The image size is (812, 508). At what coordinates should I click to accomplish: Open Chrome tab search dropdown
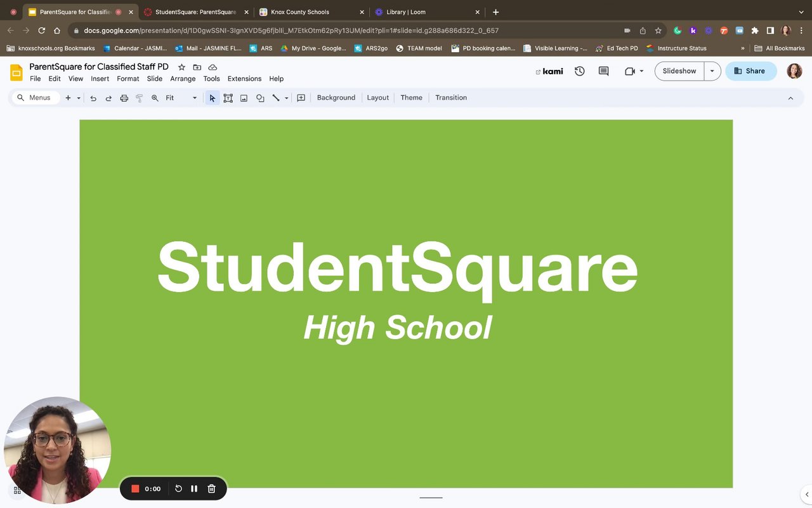click(801, 12)
